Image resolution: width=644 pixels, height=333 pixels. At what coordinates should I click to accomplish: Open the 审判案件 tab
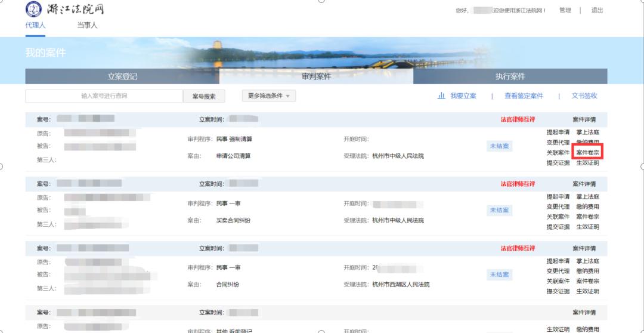pos(316,76)
